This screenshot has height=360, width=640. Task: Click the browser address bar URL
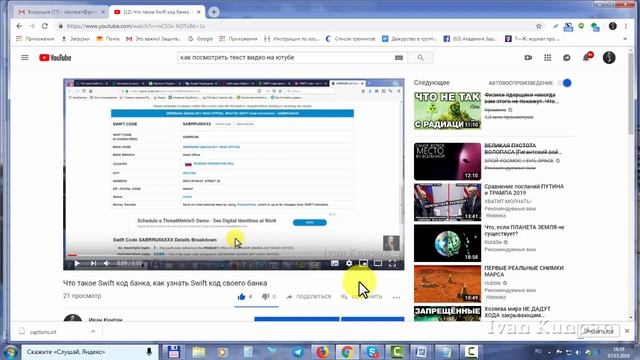[136, 26]
